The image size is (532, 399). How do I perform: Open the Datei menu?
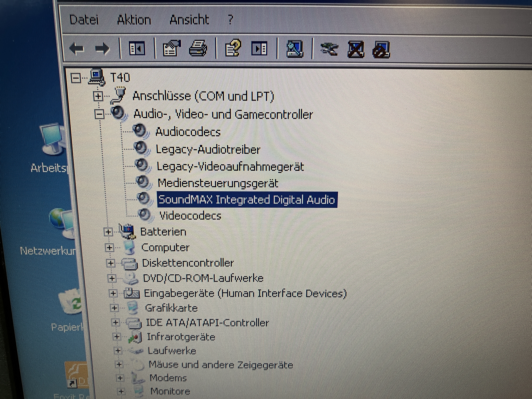84,20
